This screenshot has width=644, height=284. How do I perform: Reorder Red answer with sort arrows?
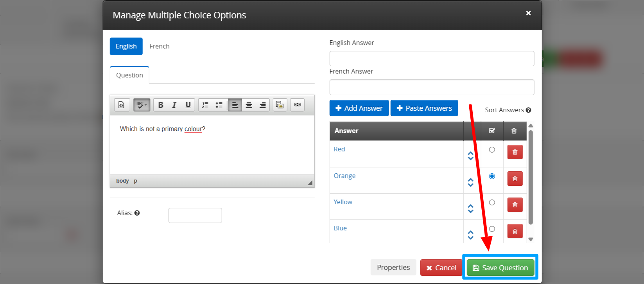point(470,156)
